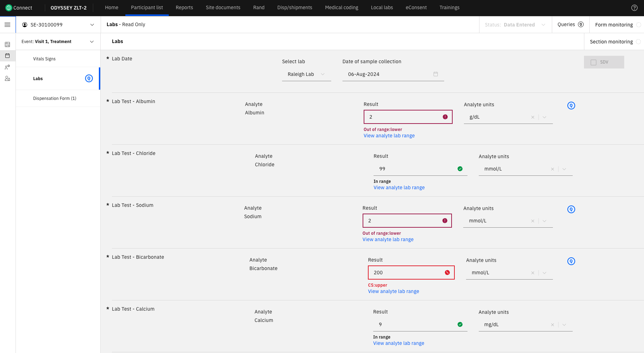644x353 pixels.
Task: Open calendar picker for sample collection date
Action: point(435,74)
